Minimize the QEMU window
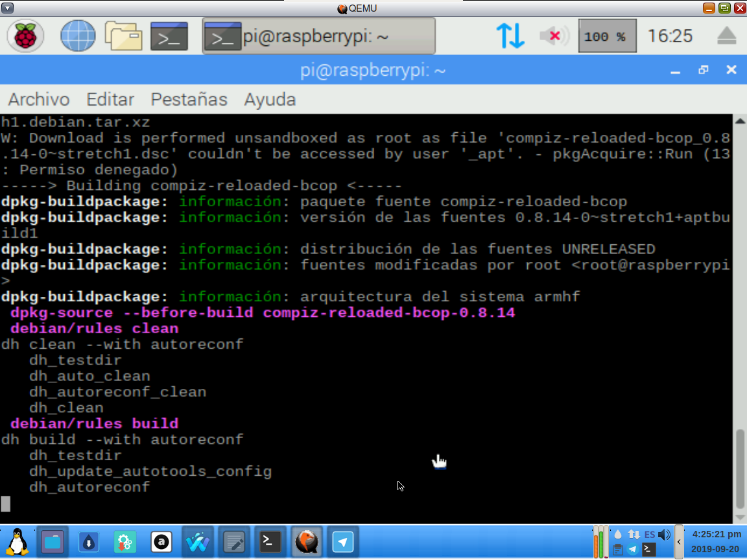The height and width of the screenshot is (560, 747). pyautogui.click(x=708, y=8)
